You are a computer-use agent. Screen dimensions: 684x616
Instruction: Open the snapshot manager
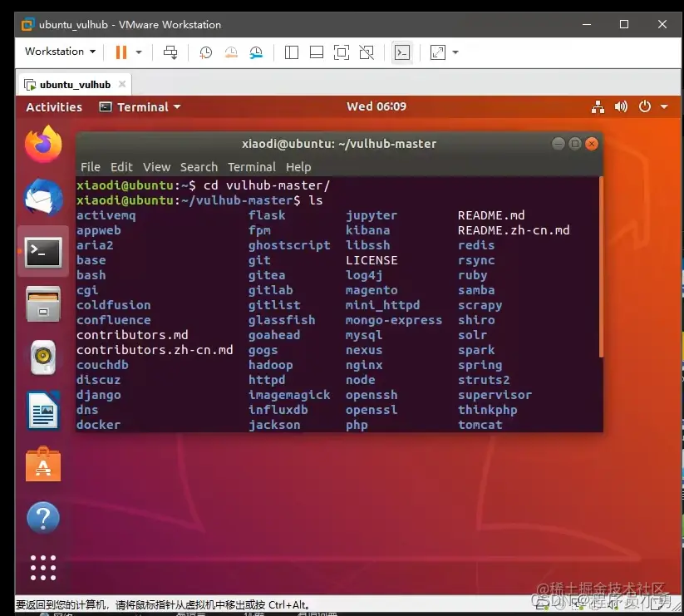(256, 52)
